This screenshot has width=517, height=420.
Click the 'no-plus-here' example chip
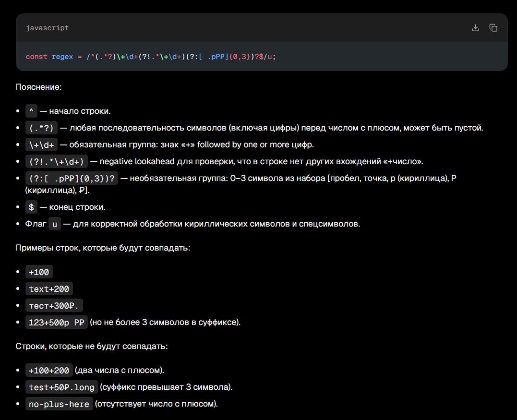click(59, 404)
